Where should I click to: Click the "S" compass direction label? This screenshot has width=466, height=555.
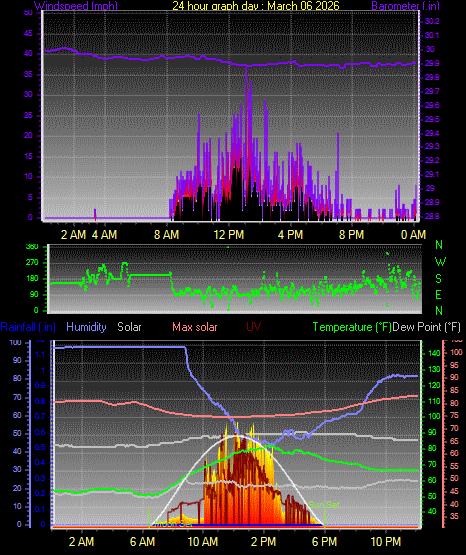(x=438, y=279)
